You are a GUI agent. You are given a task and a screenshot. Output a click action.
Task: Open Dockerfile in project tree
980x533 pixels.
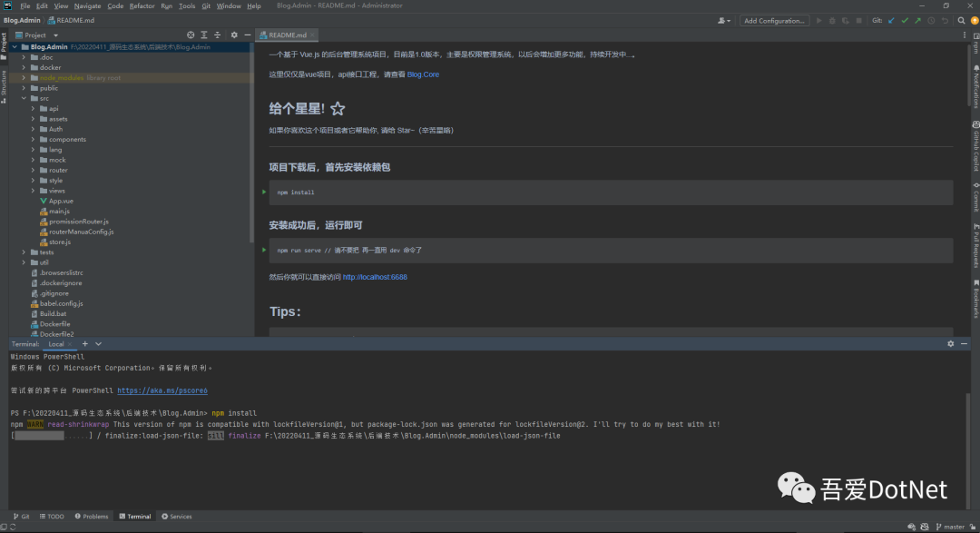coord(54,324)
